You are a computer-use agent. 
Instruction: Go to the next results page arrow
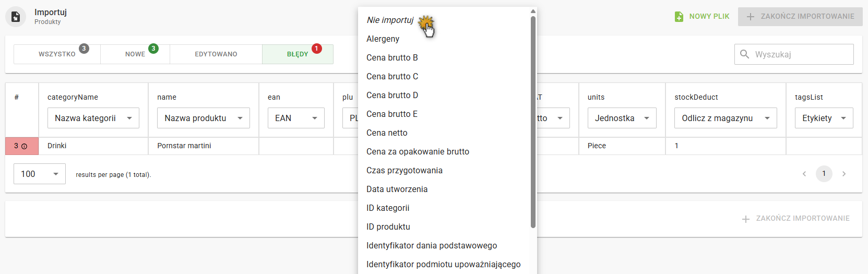click(844, 174)
